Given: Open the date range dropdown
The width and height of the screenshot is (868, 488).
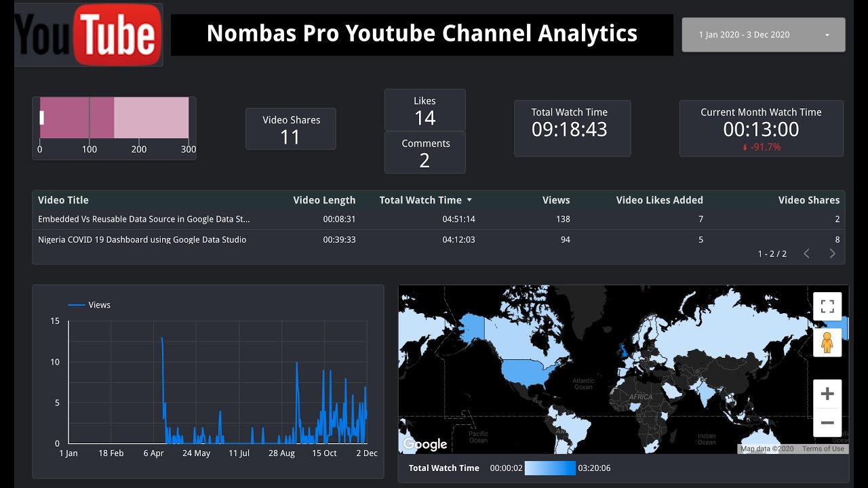Looking at the screenshot, I should click(x=764, y=35).
